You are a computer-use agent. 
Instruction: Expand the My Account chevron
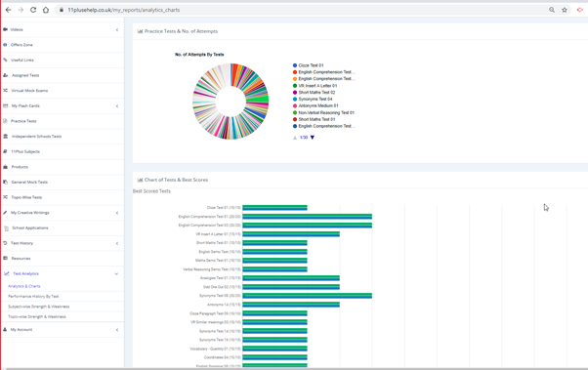point(117,330)
